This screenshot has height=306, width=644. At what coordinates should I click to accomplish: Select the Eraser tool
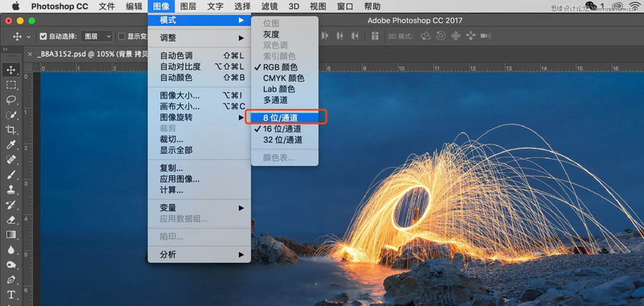(x=11, y=220)
